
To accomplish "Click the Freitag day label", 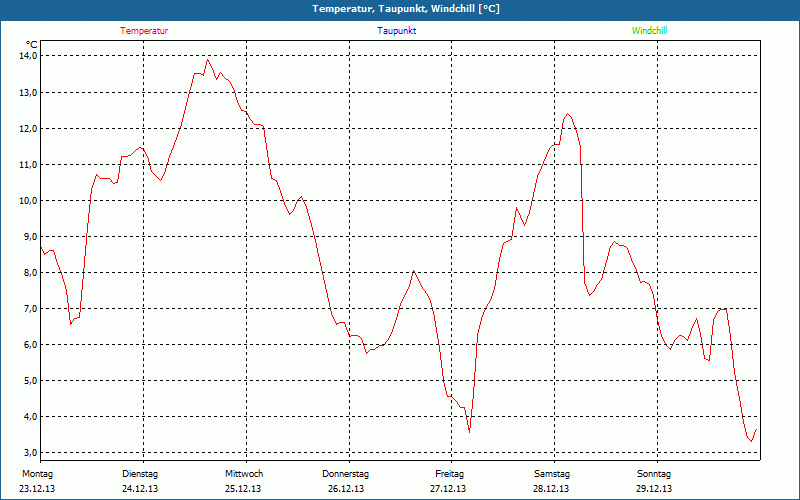I will tap(449, 474).
